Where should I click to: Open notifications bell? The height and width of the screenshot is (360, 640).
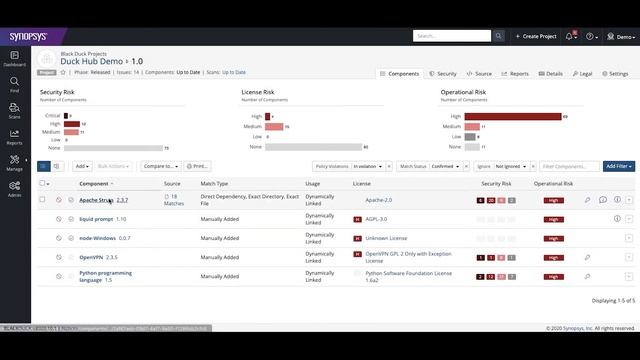[570, 36]
